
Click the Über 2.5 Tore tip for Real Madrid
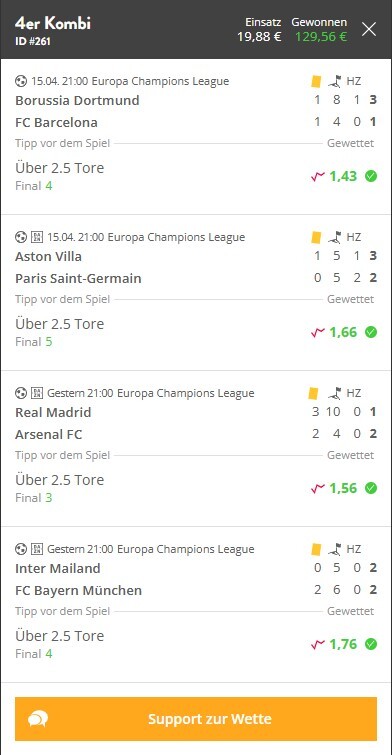(x=59, y=480)
